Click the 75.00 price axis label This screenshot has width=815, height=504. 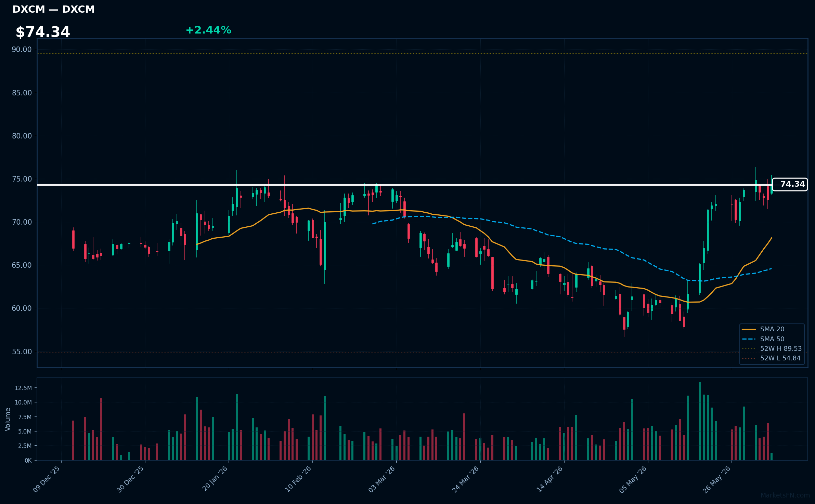tap(22, 179)
